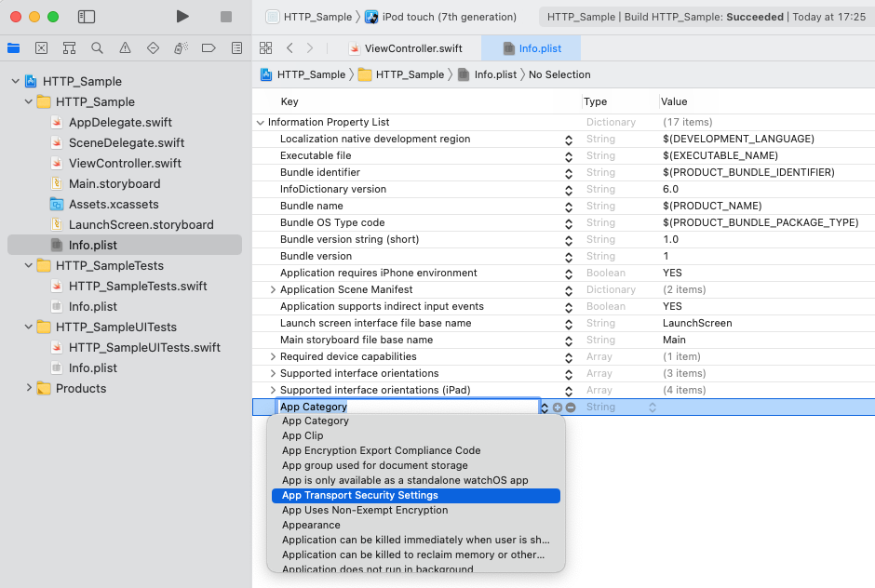Collapse the HTTP_SampleTests group

coord(29,265)
